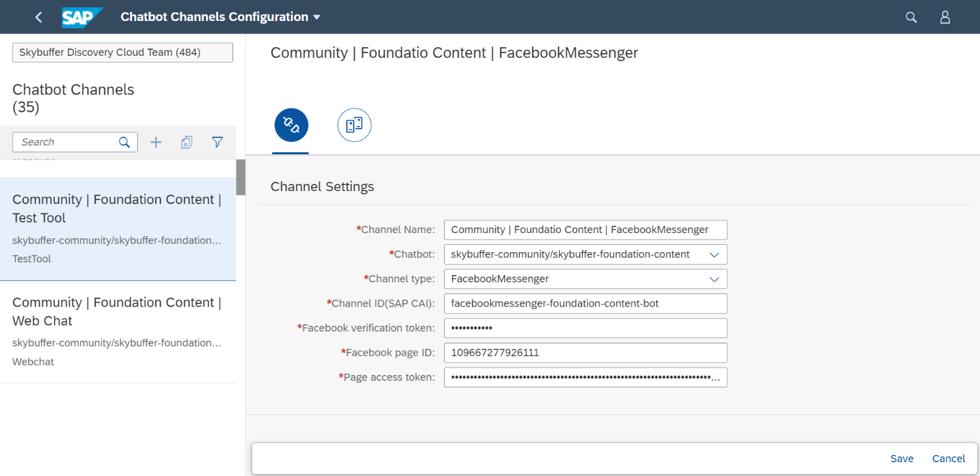Open the filter icon in channel list

click(217, 142)
